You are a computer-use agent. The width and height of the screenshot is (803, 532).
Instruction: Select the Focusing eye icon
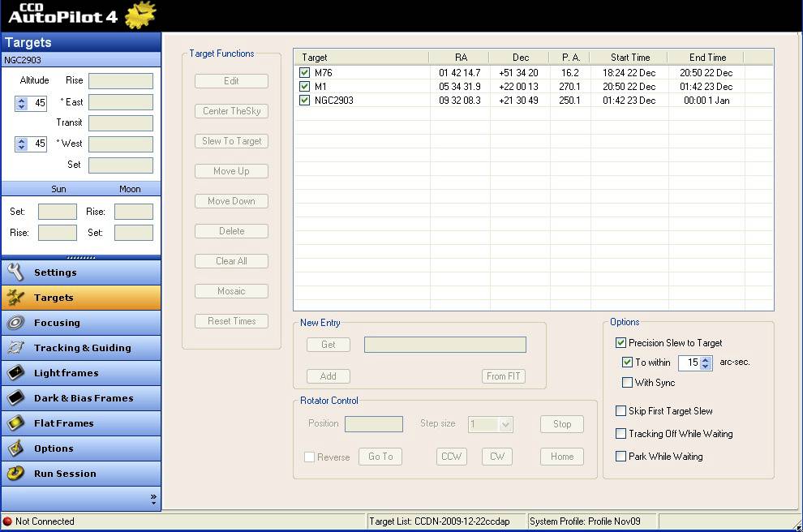tap(15, 323)
